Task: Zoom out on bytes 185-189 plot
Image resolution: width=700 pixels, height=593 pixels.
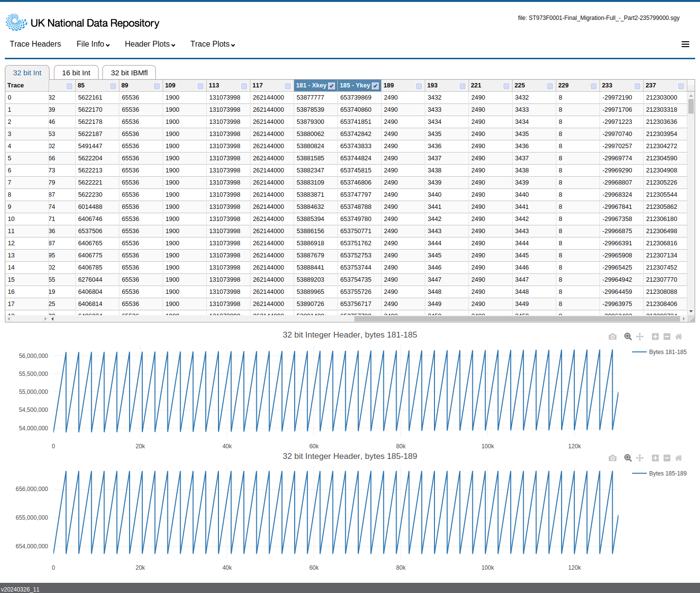Action: [667, 458]
